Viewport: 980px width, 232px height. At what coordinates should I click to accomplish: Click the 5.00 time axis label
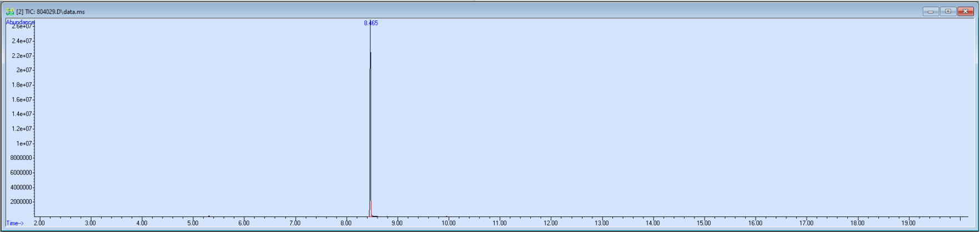[193, 223]
